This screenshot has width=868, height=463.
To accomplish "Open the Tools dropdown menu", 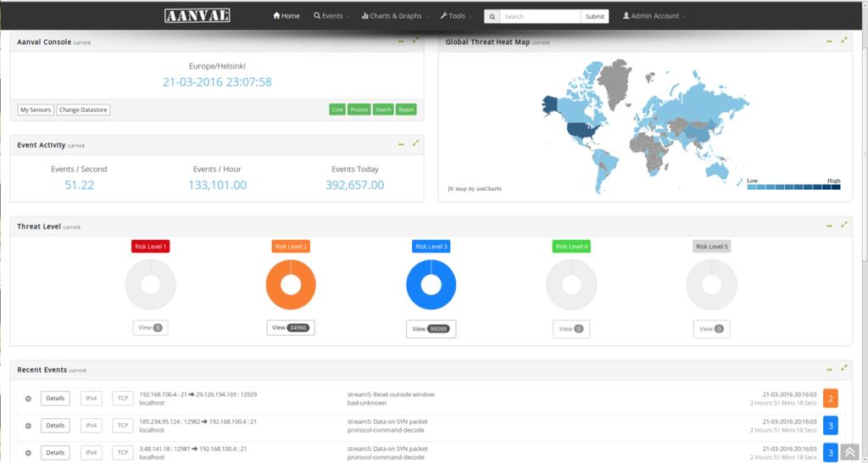I will [455, 16].
